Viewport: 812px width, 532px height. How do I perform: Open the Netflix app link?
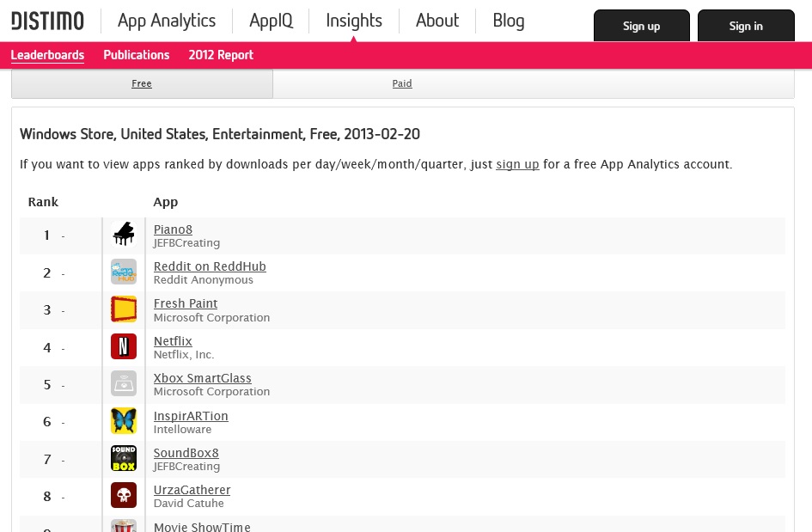(x=173, y=341)
